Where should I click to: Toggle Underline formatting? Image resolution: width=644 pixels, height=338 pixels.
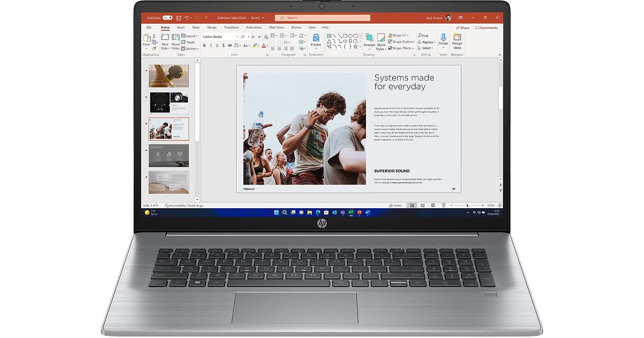point(217,46)
